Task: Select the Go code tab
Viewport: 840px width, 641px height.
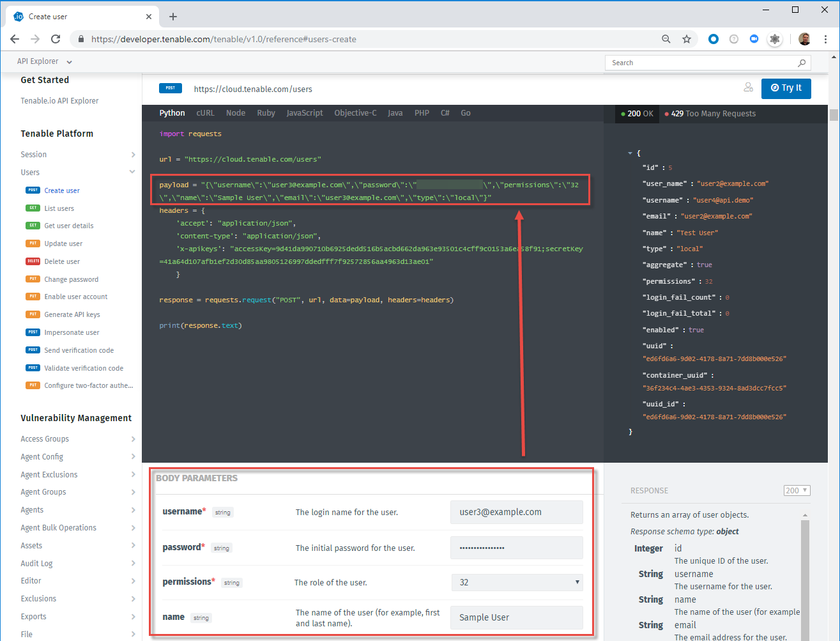Action: coord(466,113)
